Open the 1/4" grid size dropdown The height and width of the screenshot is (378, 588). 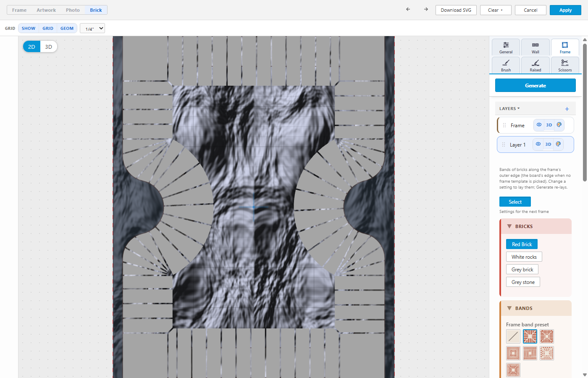tap(92, 29)
